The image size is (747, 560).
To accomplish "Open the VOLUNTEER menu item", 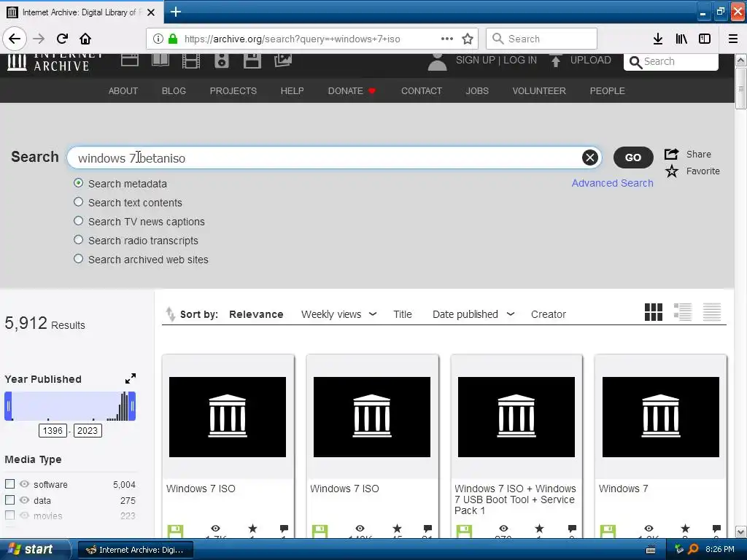I will click(x=539, y=91).
